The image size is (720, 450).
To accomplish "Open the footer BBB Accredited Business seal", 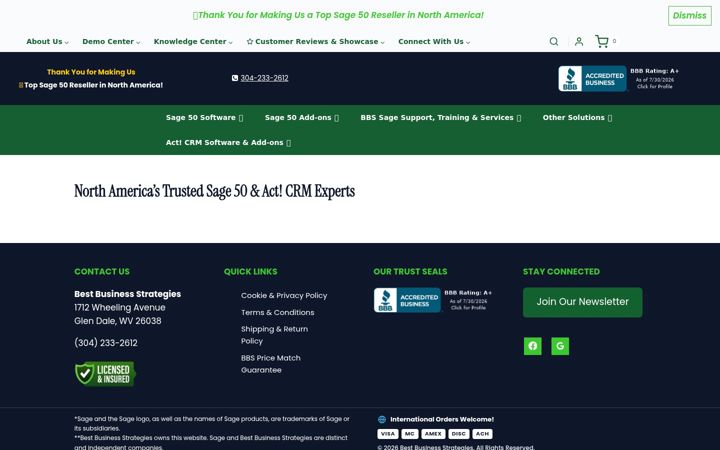I will [433, 300].
